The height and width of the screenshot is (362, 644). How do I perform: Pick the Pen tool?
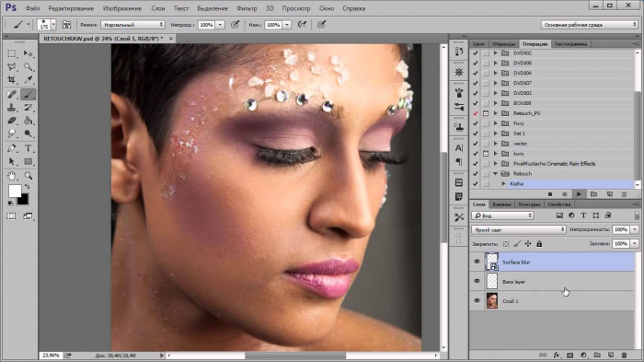tap(11, 148)
